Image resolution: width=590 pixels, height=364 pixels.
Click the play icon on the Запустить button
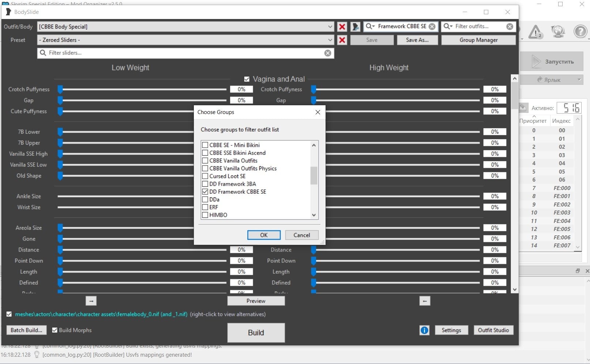(536, 61)
